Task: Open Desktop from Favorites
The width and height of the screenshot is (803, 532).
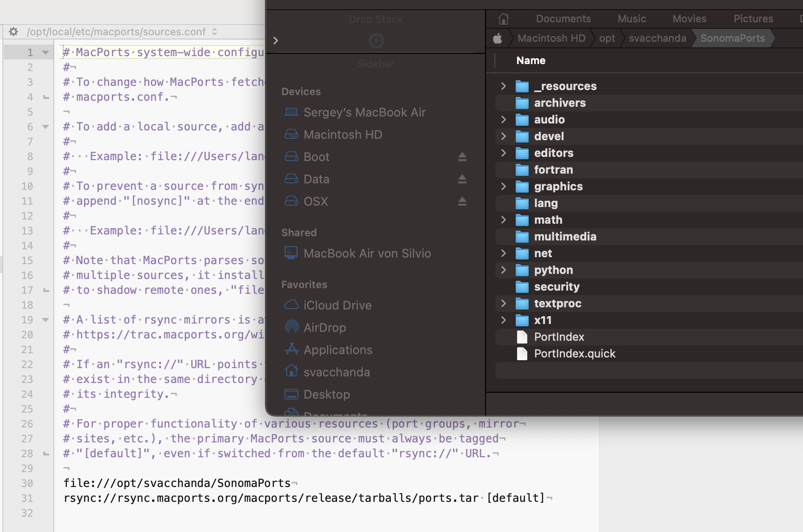Action: (x=317, y=395)
